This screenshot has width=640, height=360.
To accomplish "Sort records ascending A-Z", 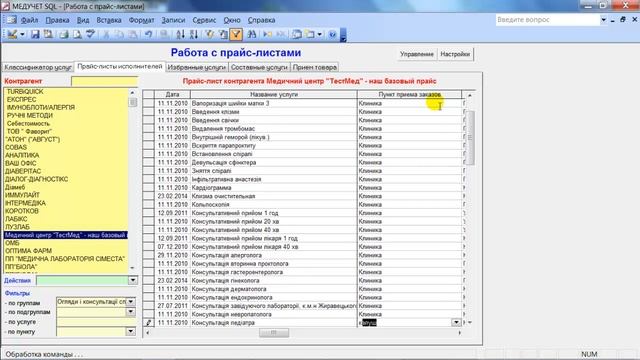I will [180, 35].
